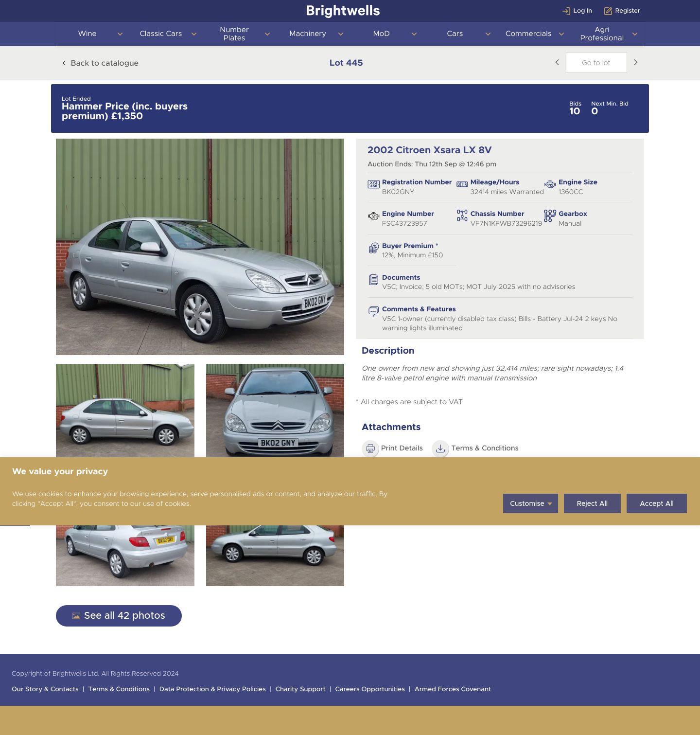The image size is (700, 735).
Task: Open the MoD menu item
Action: (382, 34)
